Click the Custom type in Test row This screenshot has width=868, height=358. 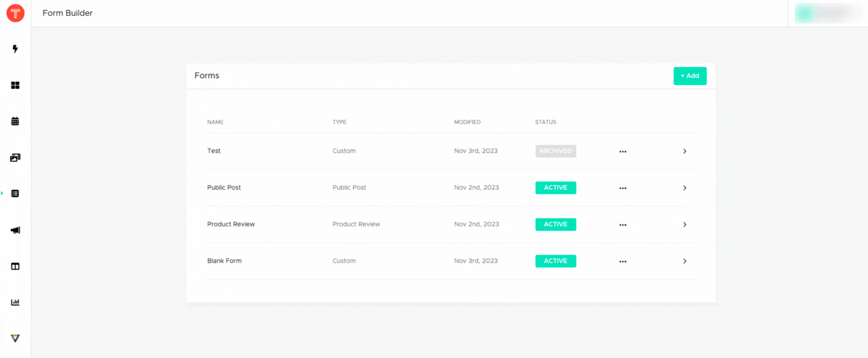click(x=344, y=151)
